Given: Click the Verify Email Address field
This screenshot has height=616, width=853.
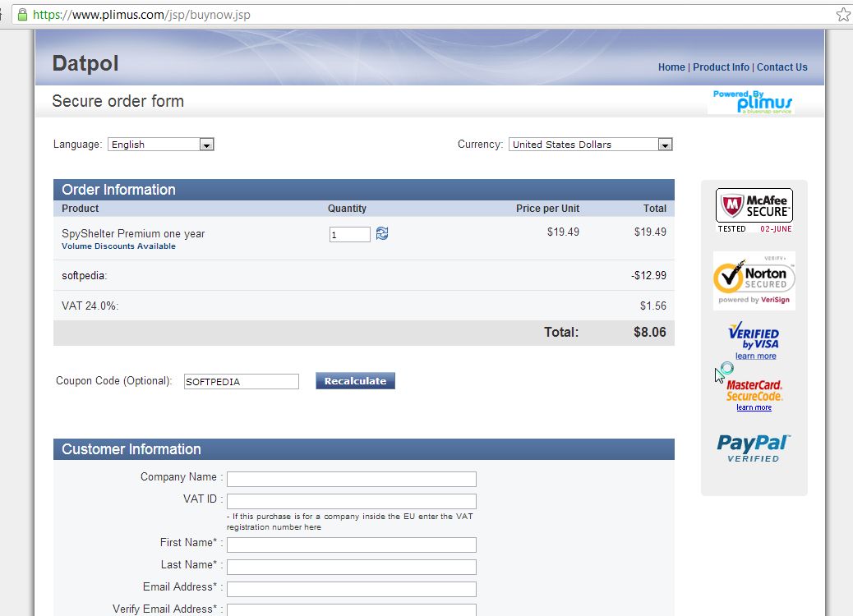Looking at the screenshot, I should tap(352, 610).
